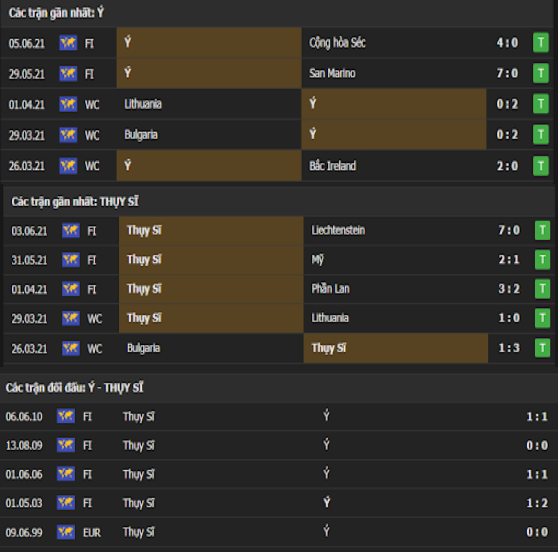Click the green T badge for Ý vs Bắc Ireland
558x552 pixels.
[541, 166]
